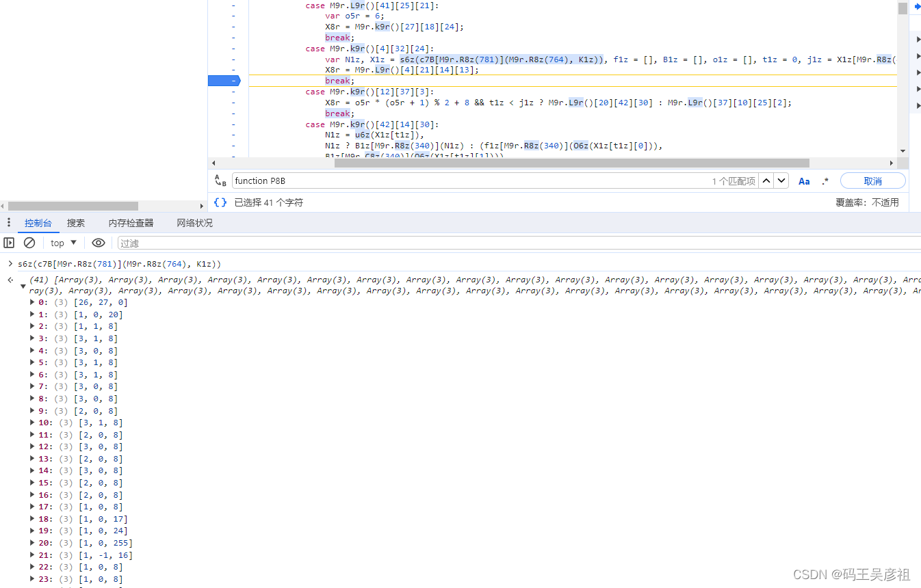Click right arrow of left panel scrollbar
Screen dimensions: 921x588
[201, 206]
